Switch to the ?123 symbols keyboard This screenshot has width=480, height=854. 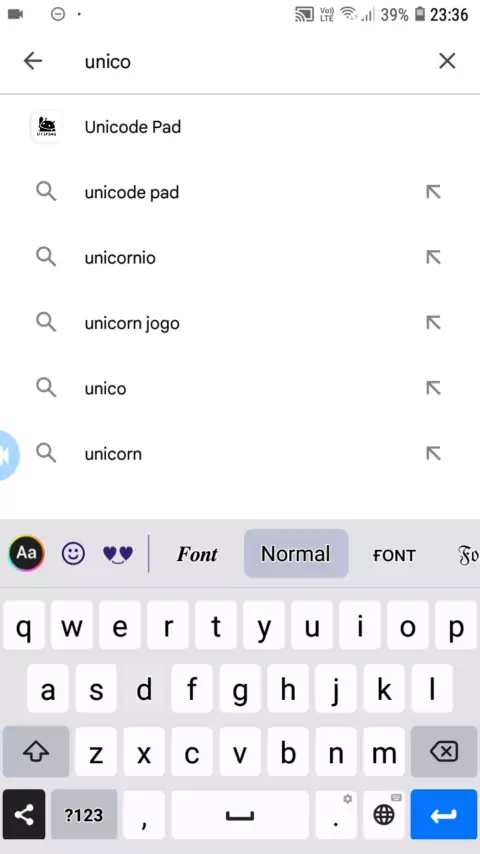[84, 815]
